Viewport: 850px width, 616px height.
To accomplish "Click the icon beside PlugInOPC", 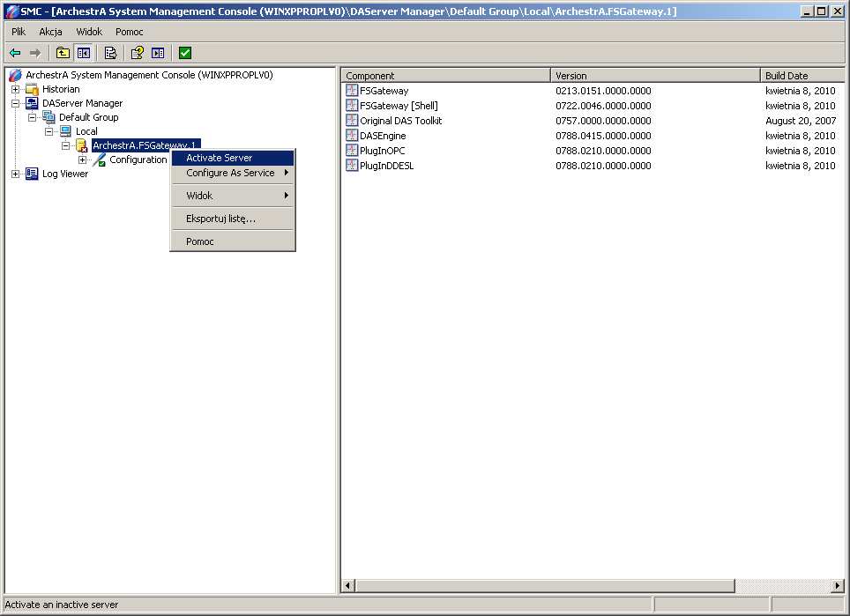I will (352, 151).
